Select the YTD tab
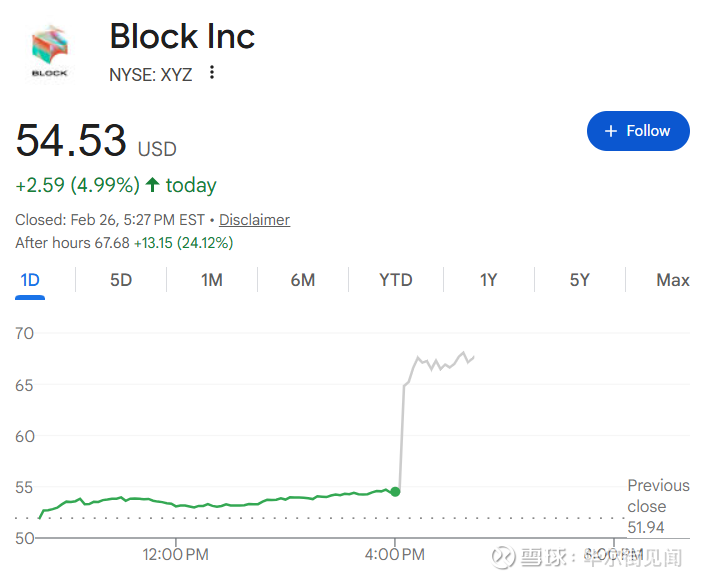703x579 pixels. point(395,280)
